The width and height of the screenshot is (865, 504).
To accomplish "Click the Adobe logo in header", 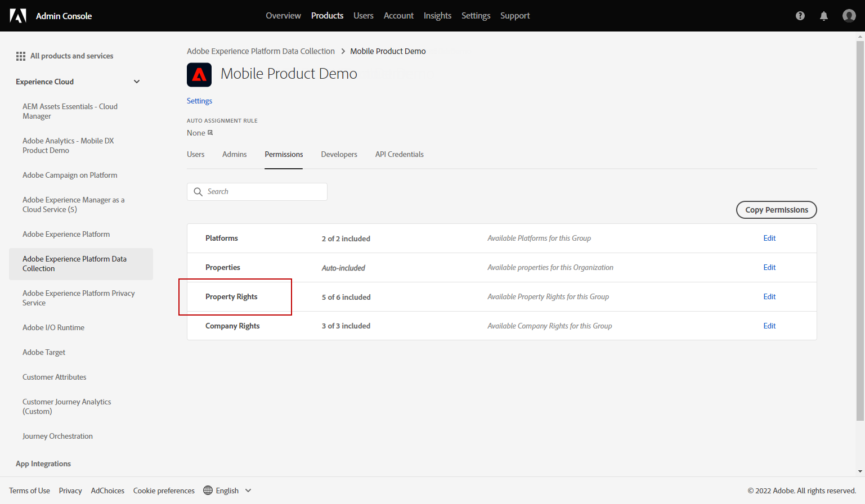I will pyautogui.click(x=18, y=16).
